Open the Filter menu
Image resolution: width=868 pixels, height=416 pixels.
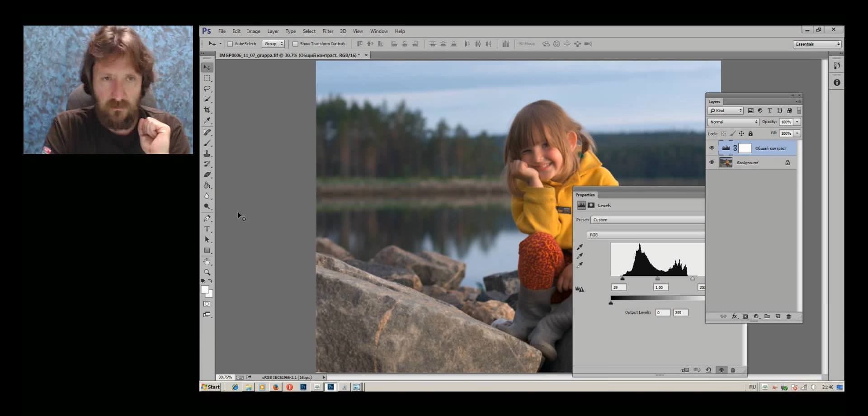pyautogui.click(x=328, y=31)
